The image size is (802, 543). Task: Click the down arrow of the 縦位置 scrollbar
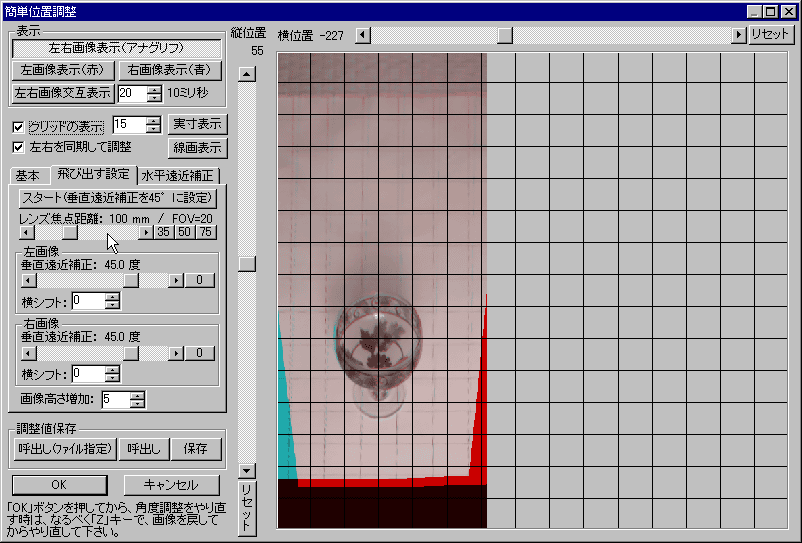click(x=248, y=470)
